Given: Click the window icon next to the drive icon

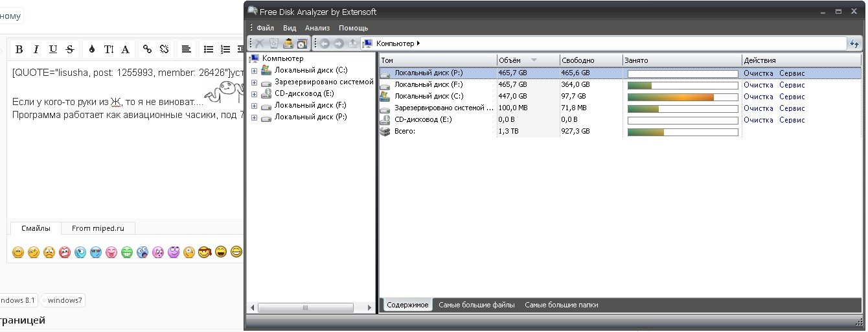Looking at the screenshot, I should (302, 43).
